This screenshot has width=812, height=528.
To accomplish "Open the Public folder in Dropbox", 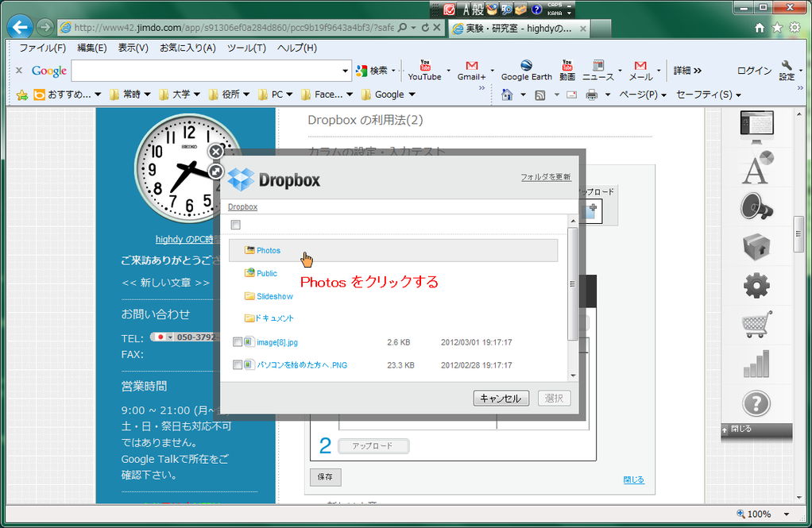I will coord(267,273).
